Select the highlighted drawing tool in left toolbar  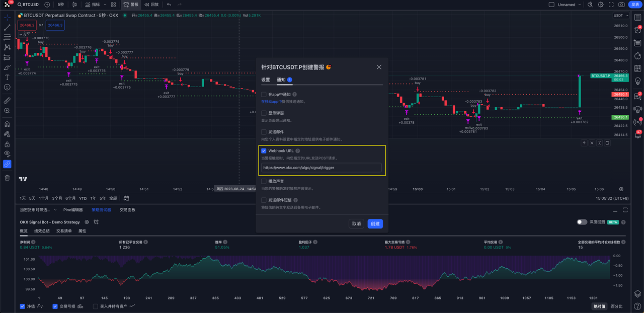tap(7, 164)
